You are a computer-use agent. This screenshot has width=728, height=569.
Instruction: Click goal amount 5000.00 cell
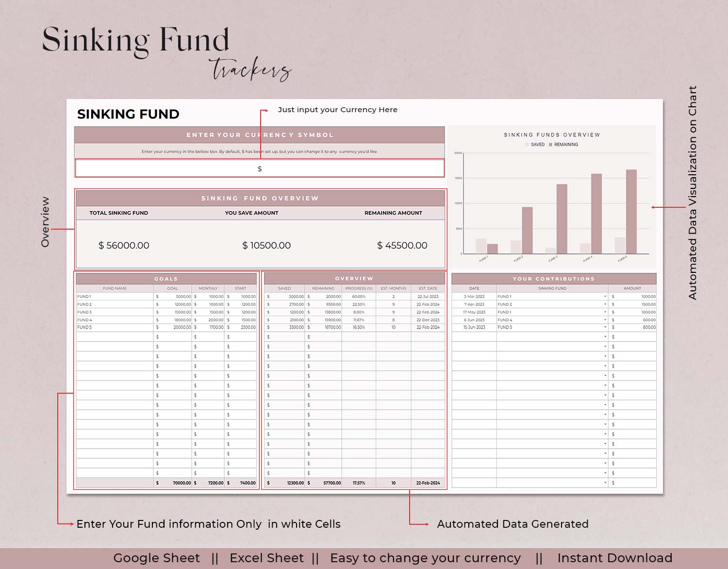click(173, 296)
